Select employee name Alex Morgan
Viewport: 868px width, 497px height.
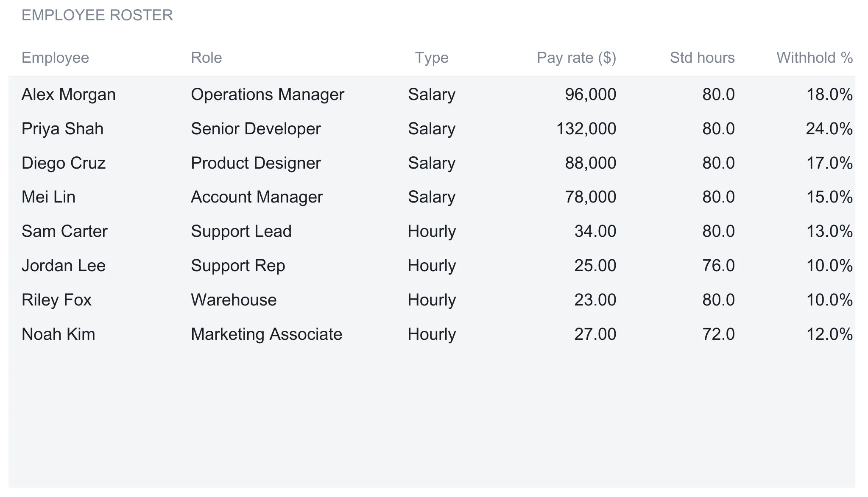pos(69,94)
